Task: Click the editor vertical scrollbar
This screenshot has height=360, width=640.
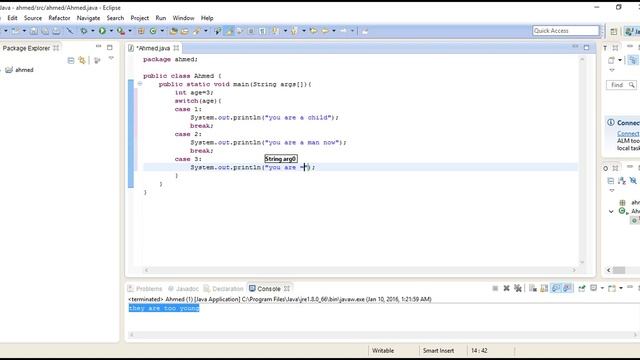Action: point(582,161)
